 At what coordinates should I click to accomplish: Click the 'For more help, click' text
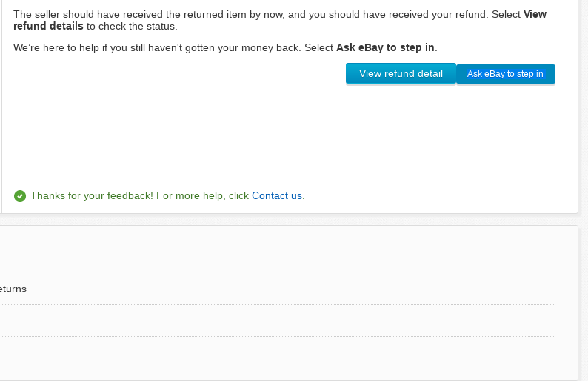tap(202, 196)
